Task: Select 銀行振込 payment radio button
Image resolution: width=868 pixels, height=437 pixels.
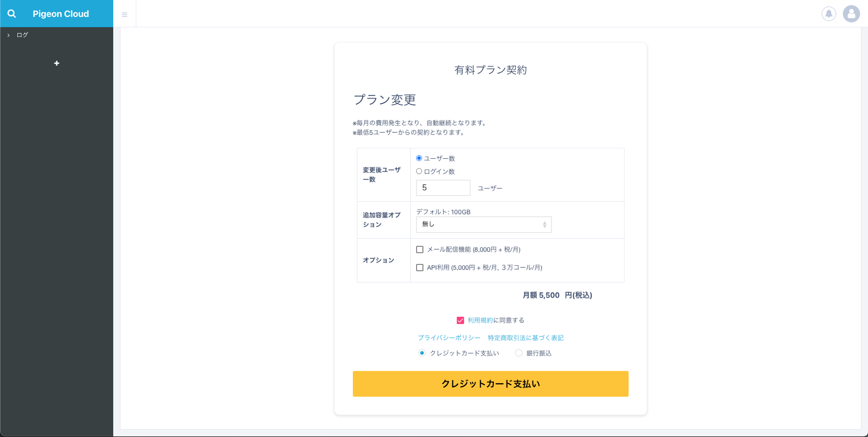Action: 519,353
